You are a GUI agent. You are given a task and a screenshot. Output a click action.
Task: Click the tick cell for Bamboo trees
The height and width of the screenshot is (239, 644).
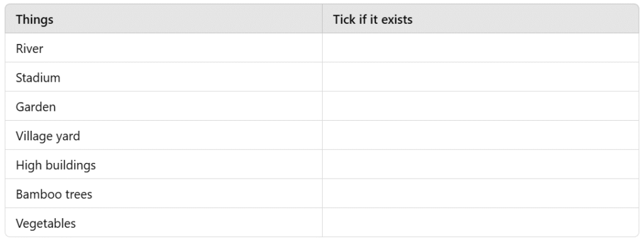tap(480, 194)
